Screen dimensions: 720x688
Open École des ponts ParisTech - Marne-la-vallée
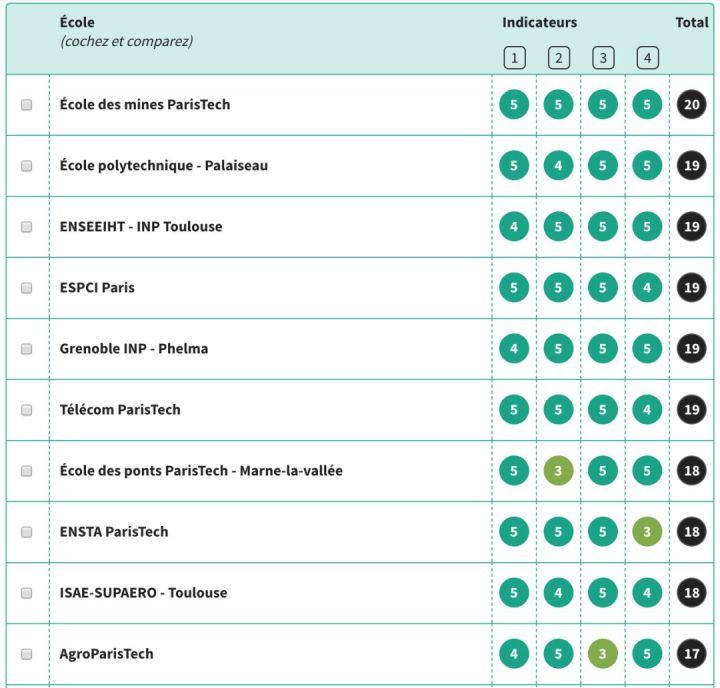pos(201,471)
